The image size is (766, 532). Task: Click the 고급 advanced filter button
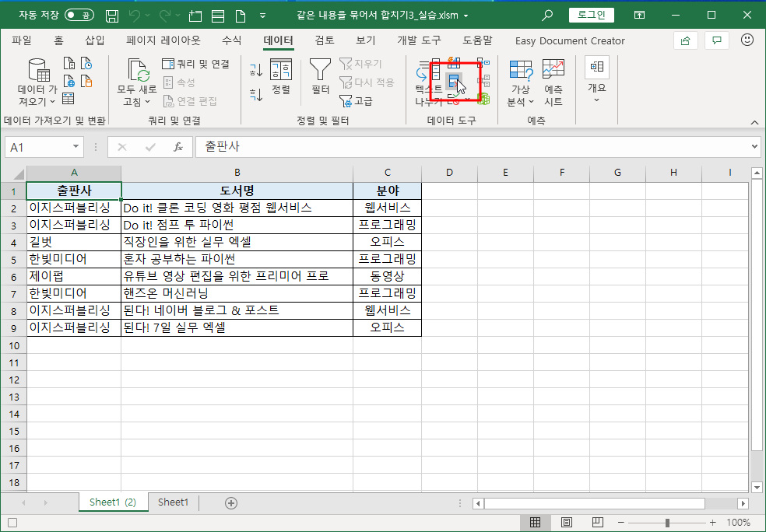pos(356,101)
